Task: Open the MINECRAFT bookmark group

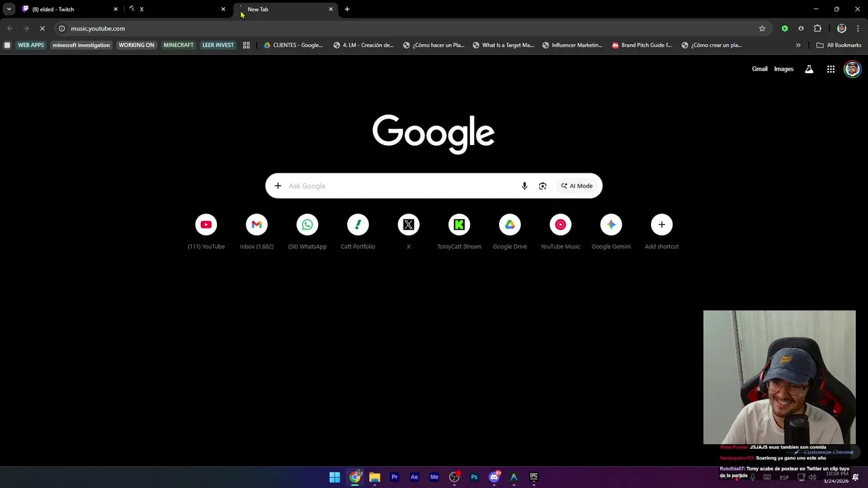Action: point(178,45)
